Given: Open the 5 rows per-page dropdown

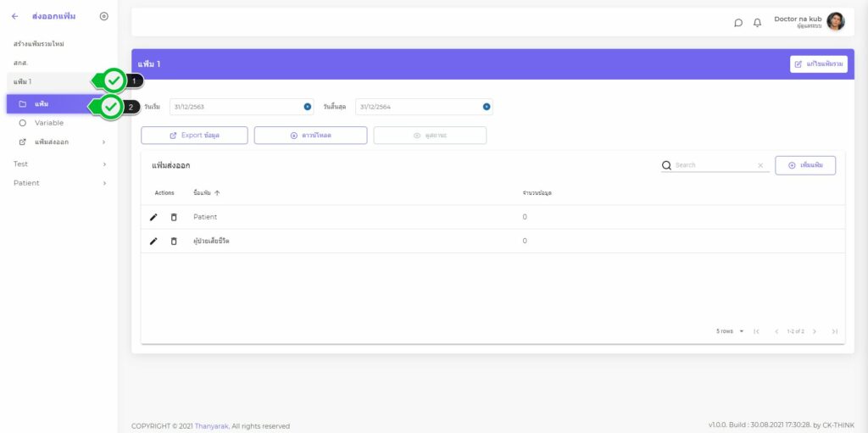Looking at the screenshot, I should pyautogui.click(x=729, y=331).
